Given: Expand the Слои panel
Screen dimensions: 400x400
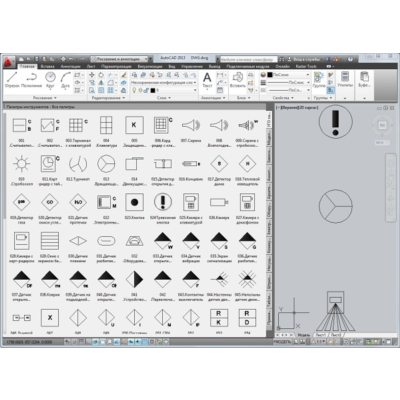Looking at the screenshot, I should [163, 98].
